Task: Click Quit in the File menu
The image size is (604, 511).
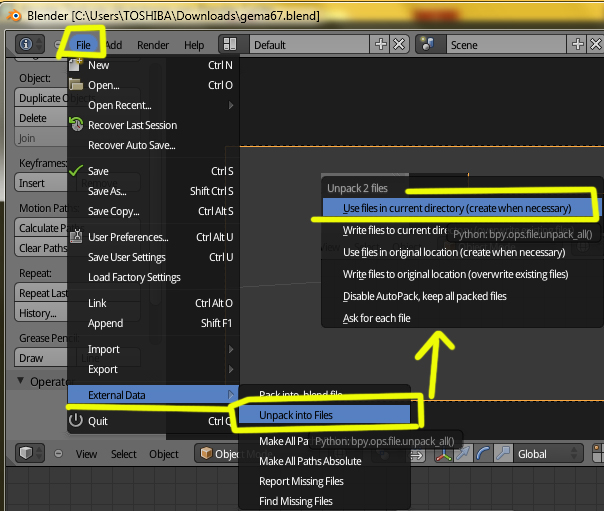Action: coord(153,421)
